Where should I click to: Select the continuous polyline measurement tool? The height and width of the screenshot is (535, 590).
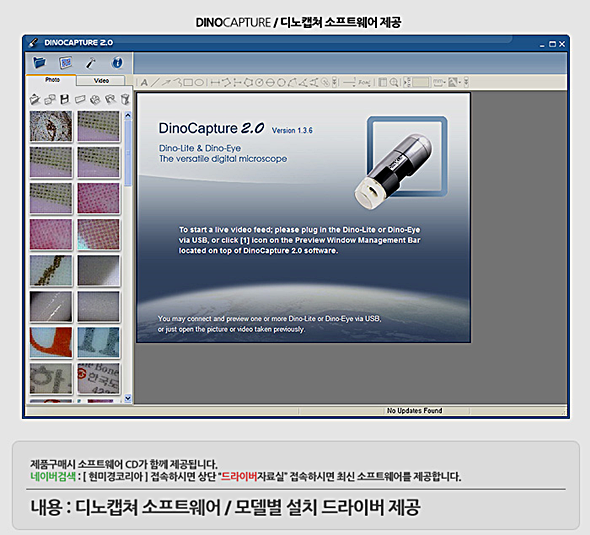tap(226, 82)
